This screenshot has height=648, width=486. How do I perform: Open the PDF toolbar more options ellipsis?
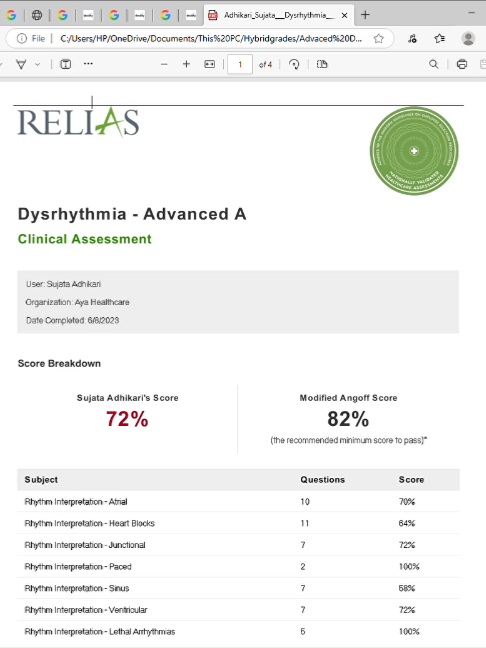pyautogui.click(x=88, y=64)
